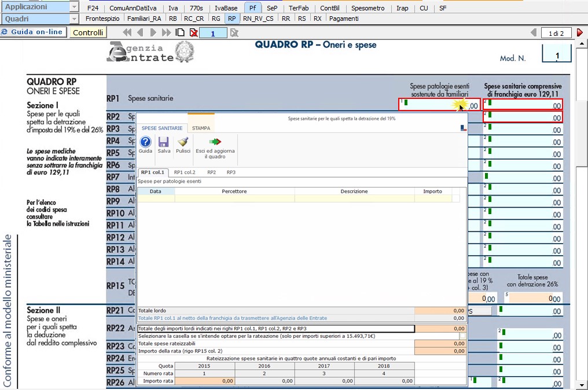Click the Descrizione column header
588x390 pixels.
[354, 192]
